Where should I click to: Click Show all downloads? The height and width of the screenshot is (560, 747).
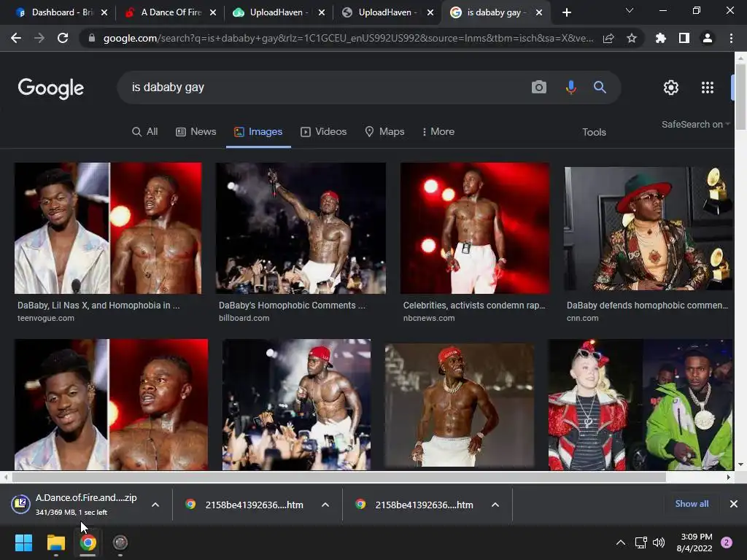click(x=692, y=504)
